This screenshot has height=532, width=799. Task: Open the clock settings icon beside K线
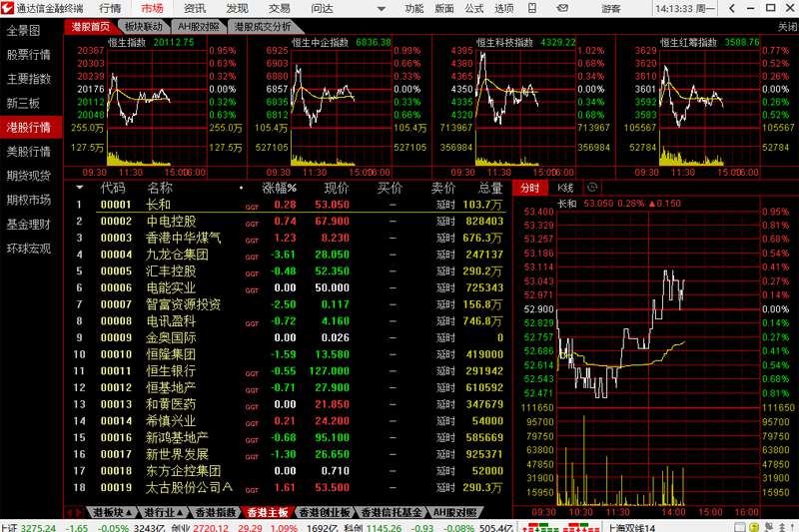pos(591,188)
